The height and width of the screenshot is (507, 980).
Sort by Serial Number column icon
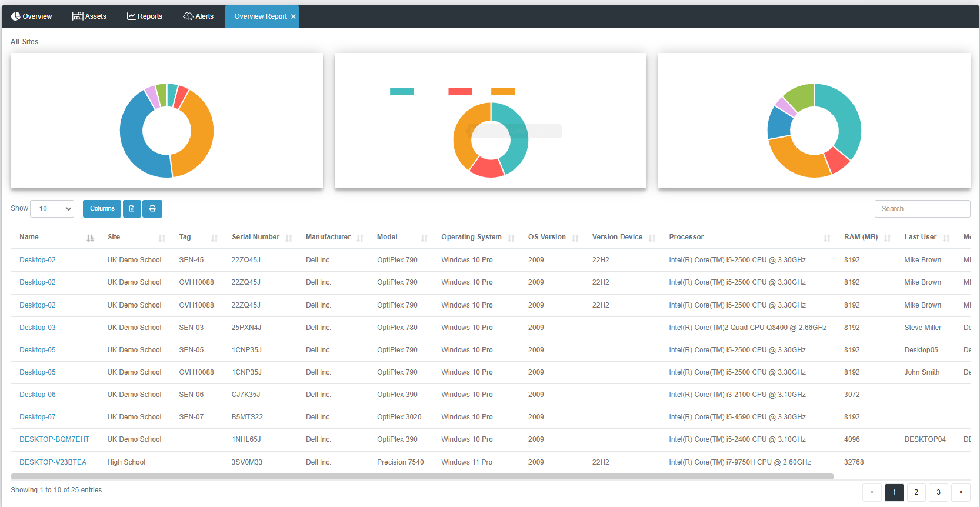point(289,238)
